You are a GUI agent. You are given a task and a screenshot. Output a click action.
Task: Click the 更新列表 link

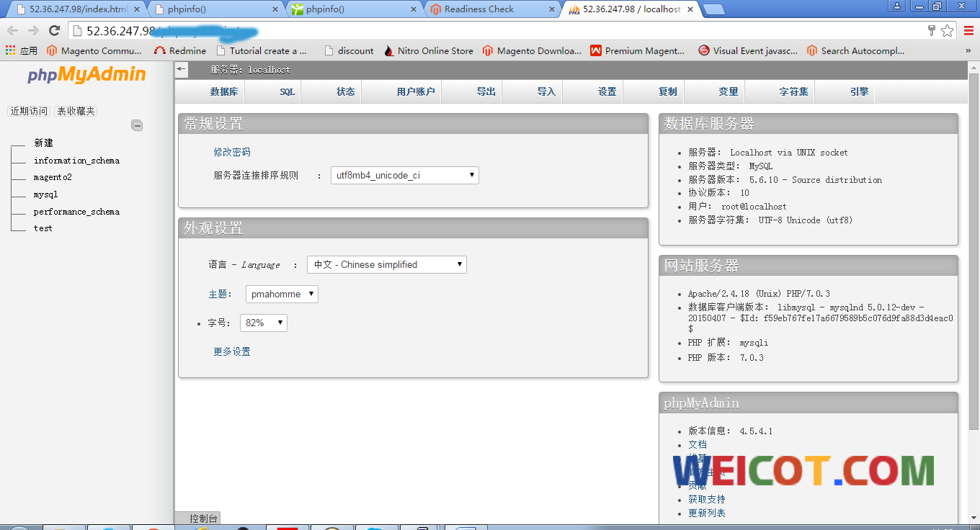point(707,513)
